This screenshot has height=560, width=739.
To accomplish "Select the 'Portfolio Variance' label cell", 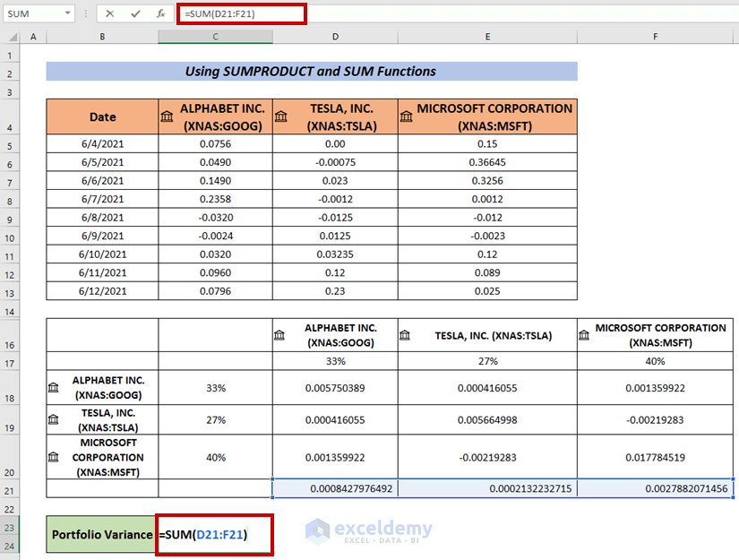I will click(102, 535).
